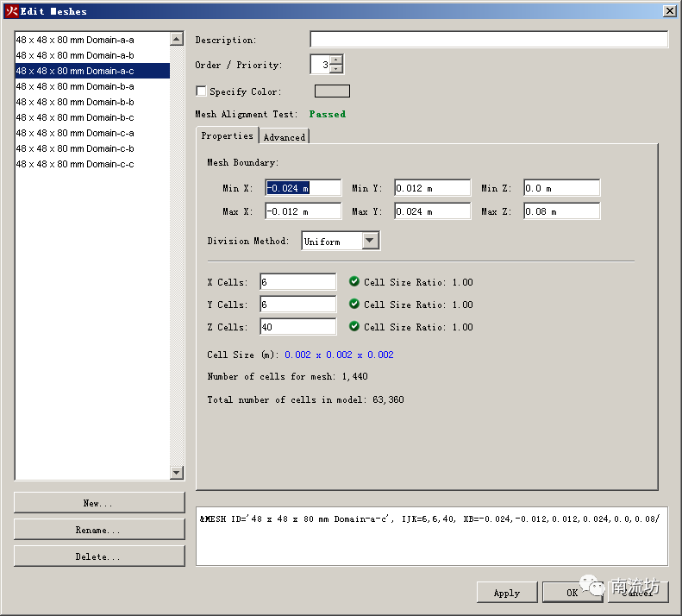Click the Z Cells input field

(297, 327)
